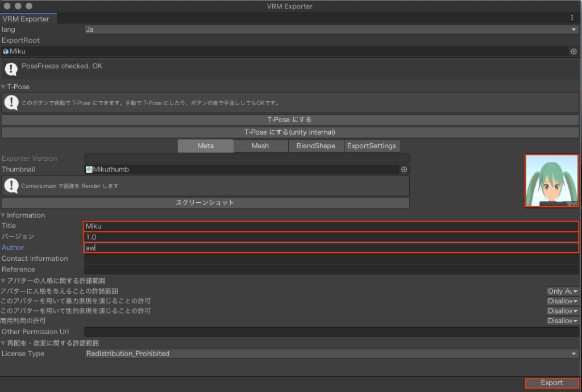
Task: Click the ExportRoot object picker circle icon
Action: [x=573, y=51]
